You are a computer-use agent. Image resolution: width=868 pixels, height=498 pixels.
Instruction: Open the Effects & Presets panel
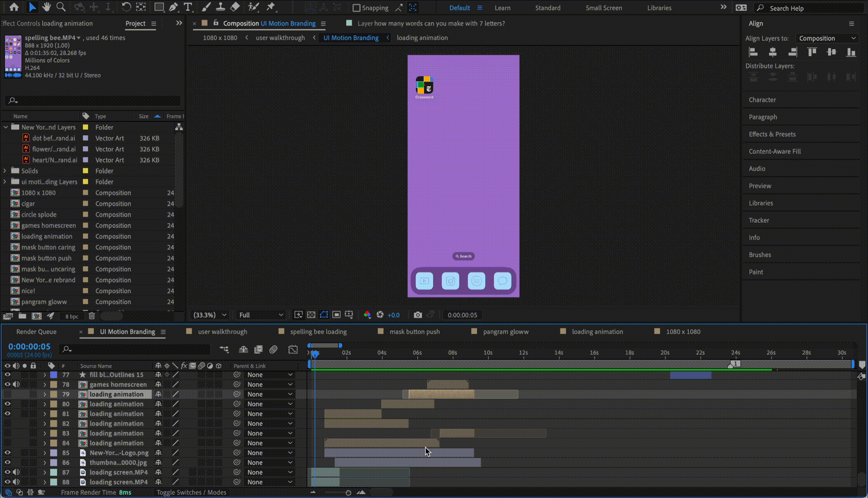[772, 134]
